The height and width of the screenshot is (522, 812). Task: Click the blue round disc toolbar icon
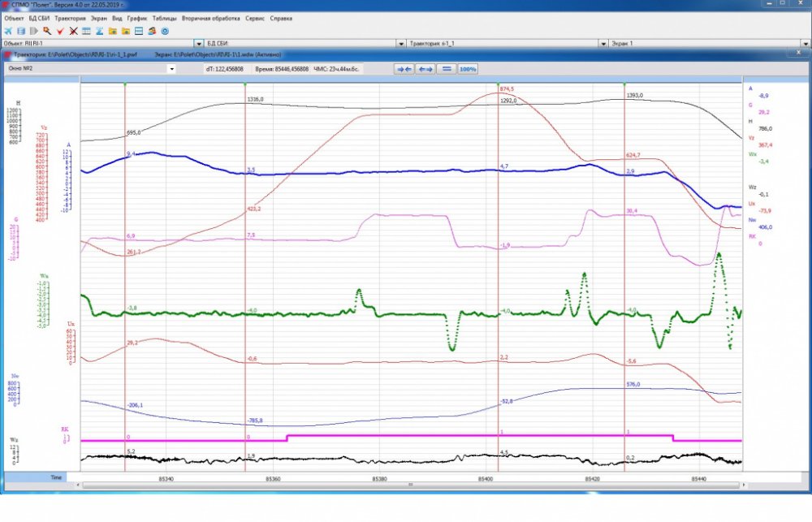[165, 31]
